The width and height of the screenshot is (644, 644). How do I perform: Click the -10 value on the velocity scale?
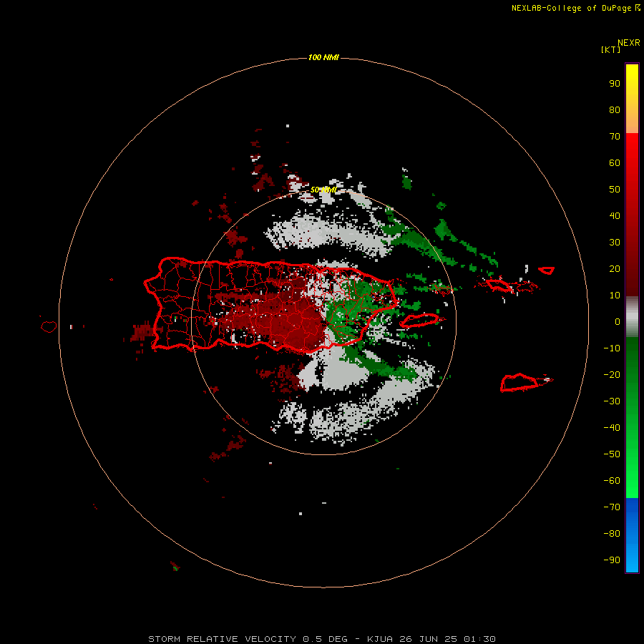(x=612, y=348)
